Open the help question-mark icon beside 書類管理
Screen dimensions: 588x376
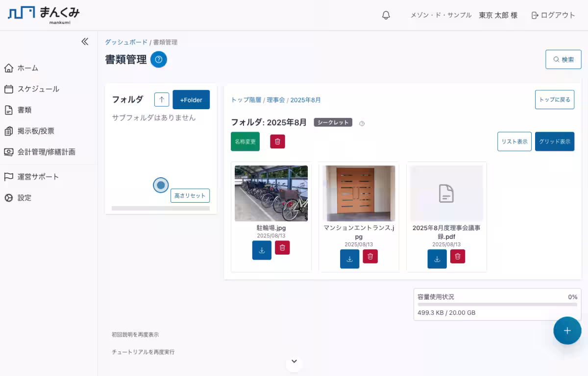pos(158,59)
